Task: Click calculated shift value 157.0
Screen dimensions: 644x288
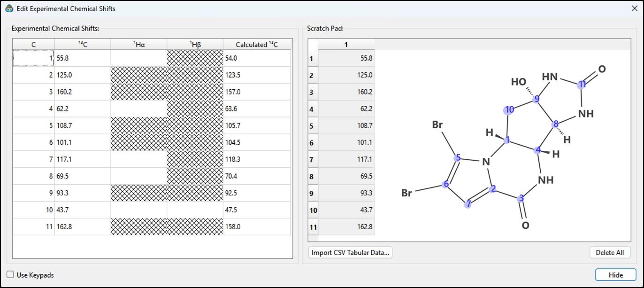Action: pyautogui.click(x=257, y=92)
